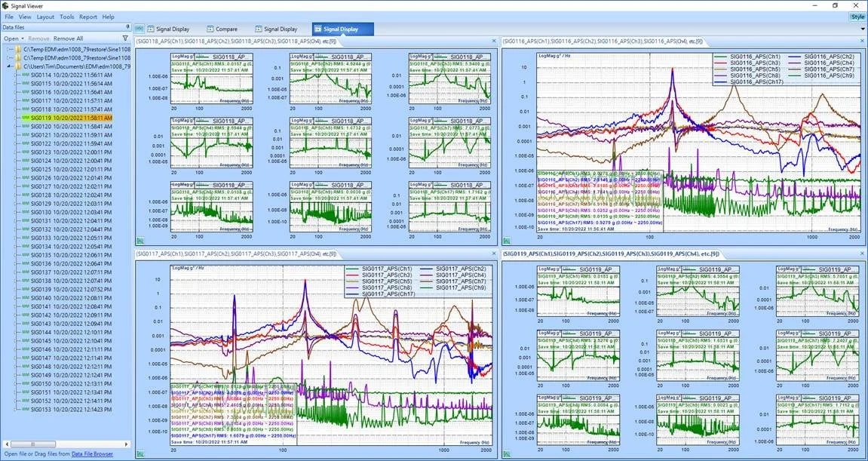Click the waveform icon beside the SIG0119 file entry

pyautogui.click(x=26, y=118)
